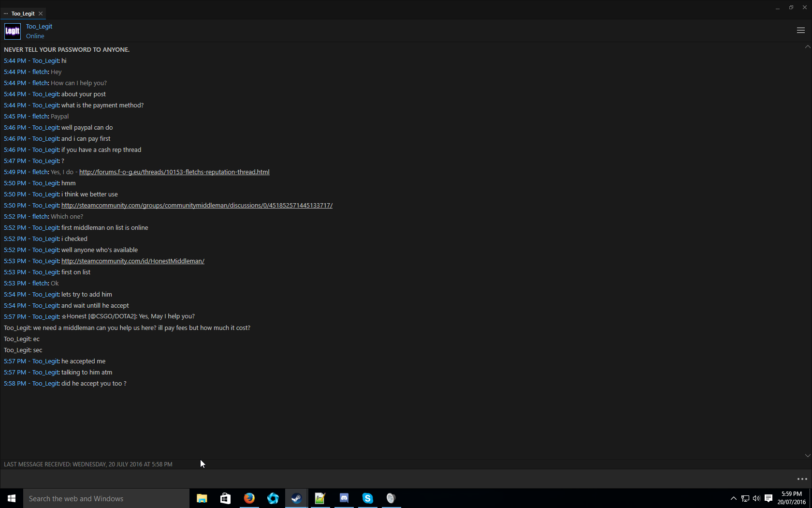Open fletch's reputation thread link
Image resolution: width=812 pixels, height=508 pixels.
point(174,172)
